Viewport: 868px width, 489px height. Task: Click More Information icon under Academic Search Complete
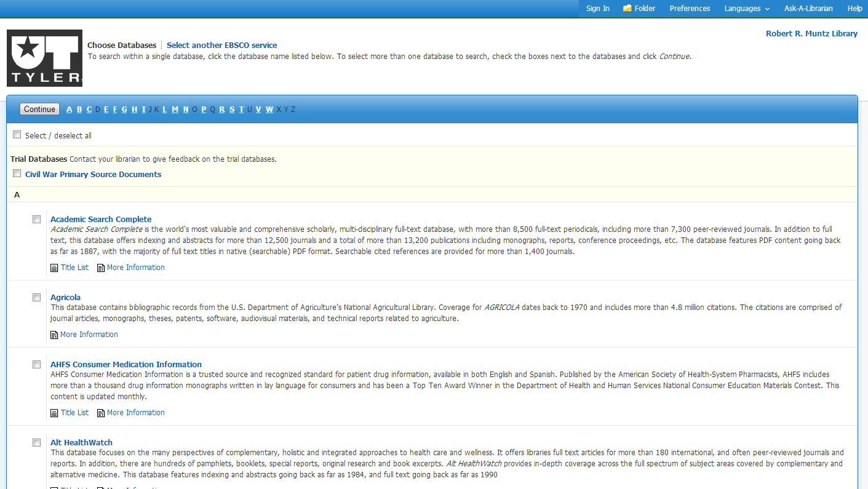(101, 268)
